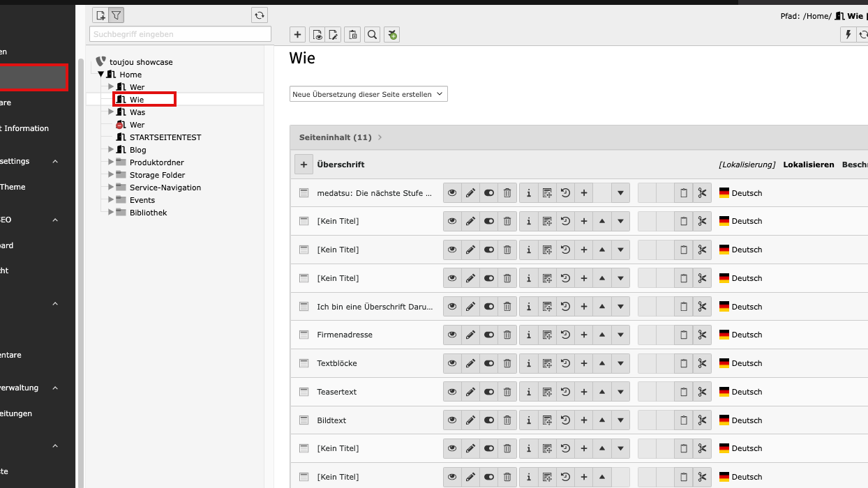
Task: Expand the Blog page in the tree
Action: coord(111,149)
